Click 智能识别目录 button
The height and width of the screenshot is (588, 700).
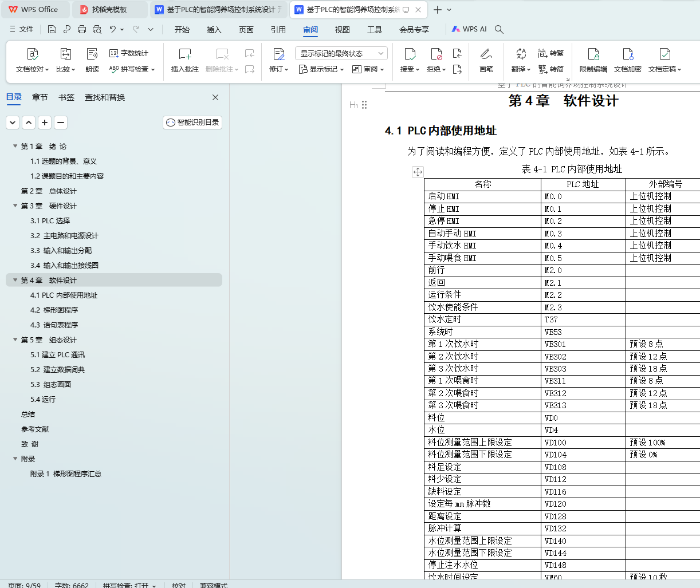coord(192,123)
